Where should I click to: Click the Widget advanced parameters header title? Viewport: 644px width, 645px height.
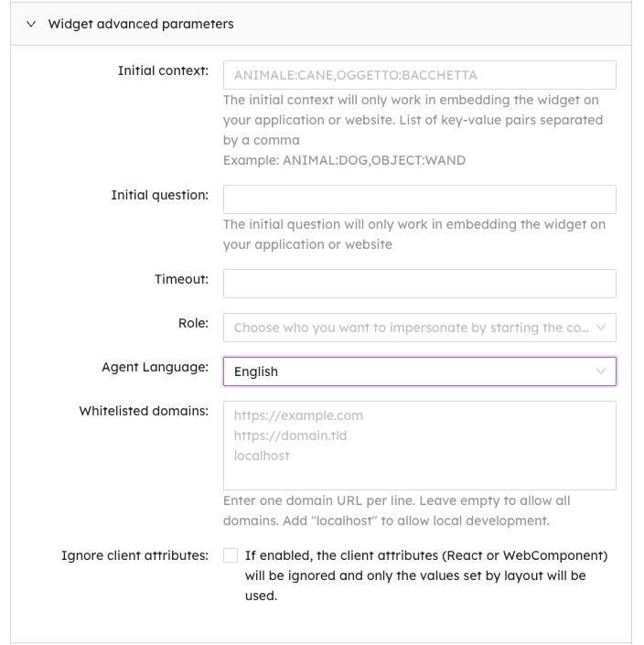[141, 25]
